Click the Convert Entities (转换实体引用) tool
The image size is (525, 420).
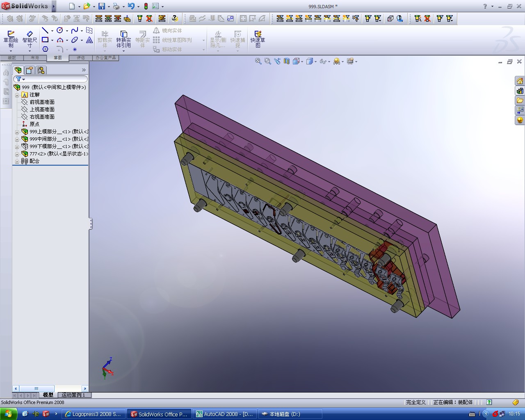(x=123, y=39)
